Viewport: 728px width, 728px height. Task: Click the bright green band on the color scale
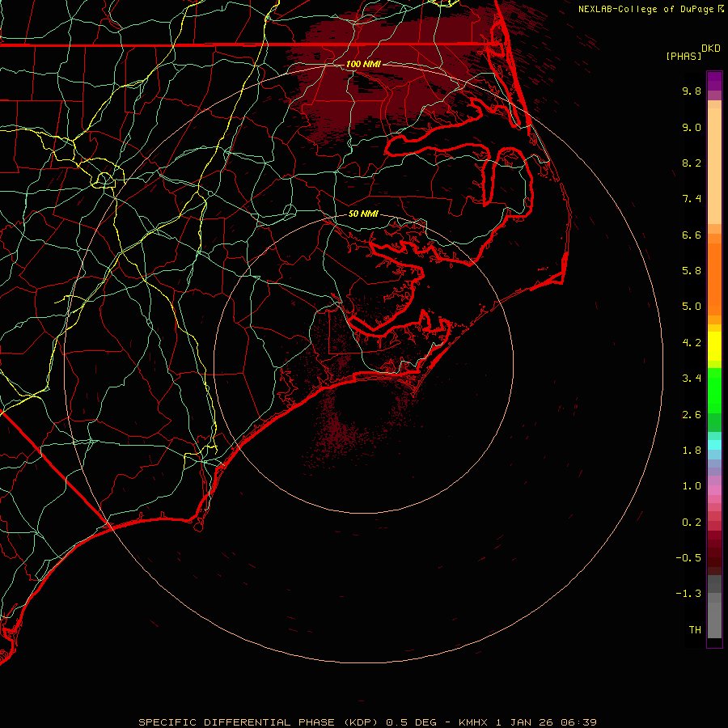click(x=714, y=390)
